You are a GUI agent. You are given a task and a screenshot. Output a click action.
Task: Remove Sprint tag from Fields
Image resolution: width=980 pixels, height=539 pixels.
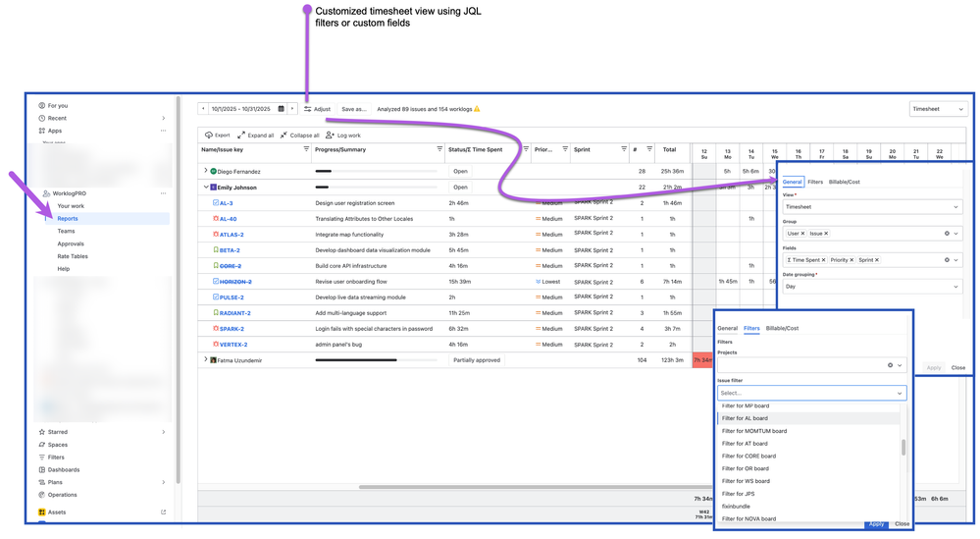[x=877, y=260]
